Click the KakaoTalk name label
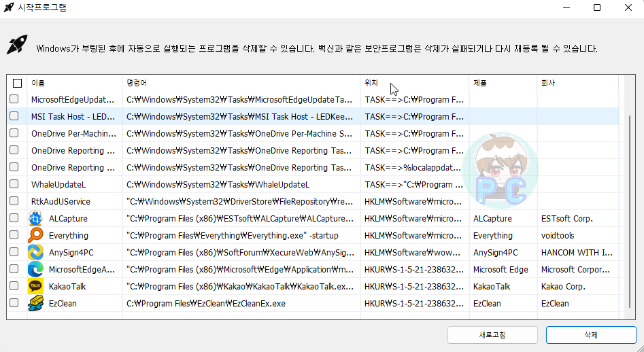Screen dimensions: 644x352 click(x=67, y=286)
